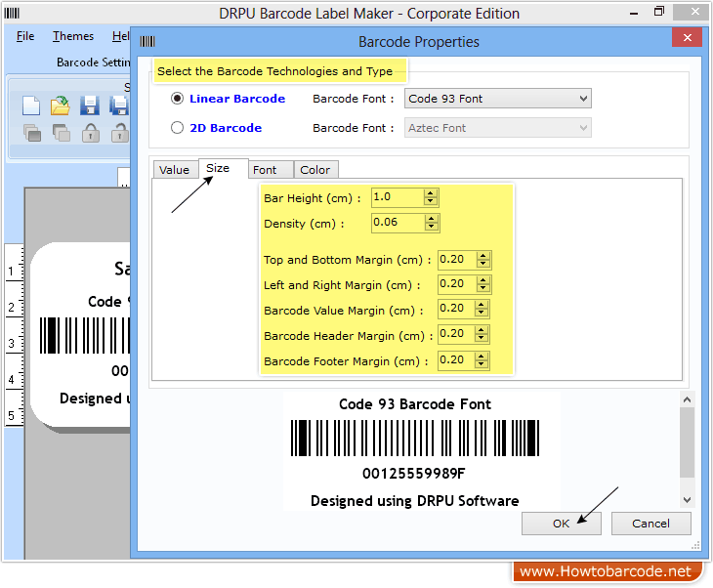Click the Barcode Value Margin field
This screenshot has width=713, height=588.
tap(456, 309)
